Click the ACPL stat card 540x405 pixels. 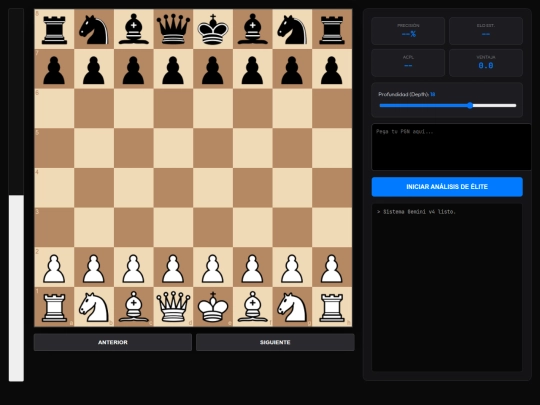tap(408, 63)
